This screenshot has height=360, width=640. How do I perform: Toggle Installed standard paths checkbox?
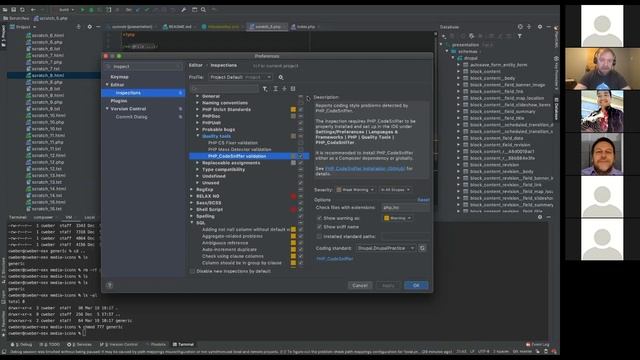319,237
